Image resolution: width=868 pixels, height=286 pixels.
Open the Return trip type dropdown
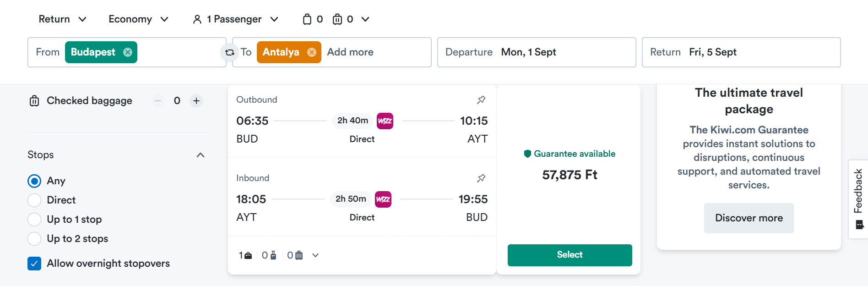(63, 19)
